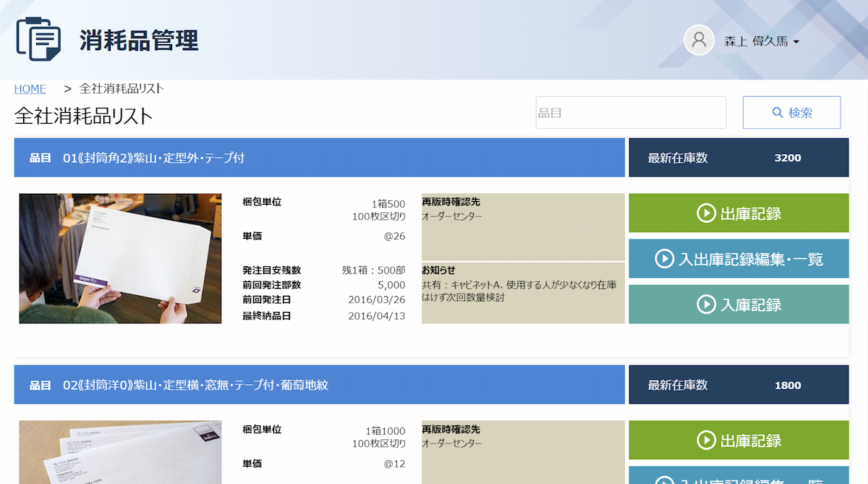Click the 出庫記録 button for item 01

739,213
